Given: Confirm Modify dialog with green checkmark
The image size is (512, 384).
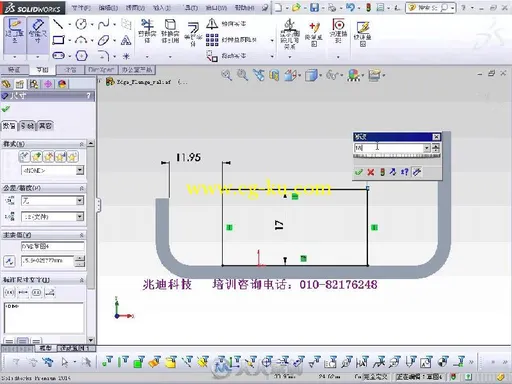Looking at the screenshot, I should pos(359,172).
